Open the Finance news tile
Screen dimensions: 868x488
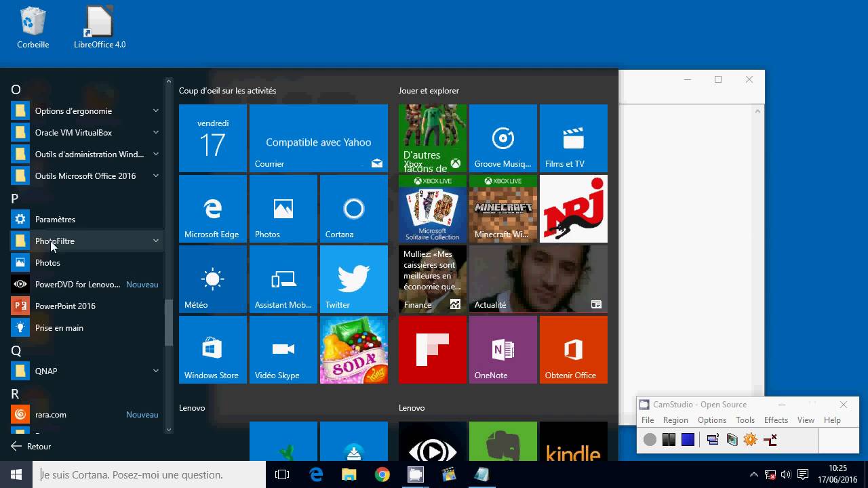[x=433, y=279]
